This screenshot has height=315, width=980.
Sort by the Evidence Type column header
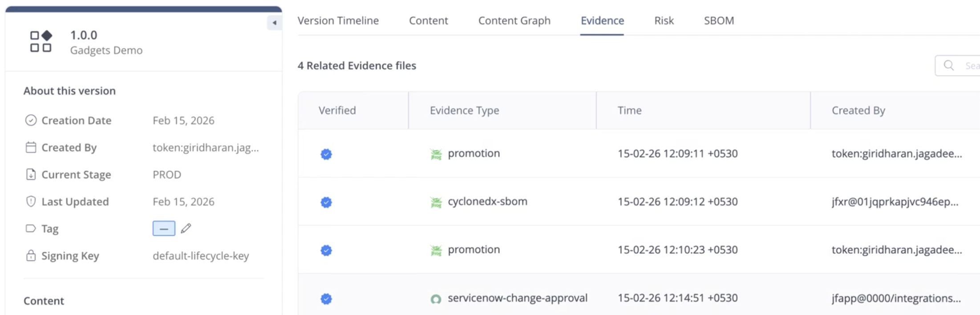click(x=465, y=110)
